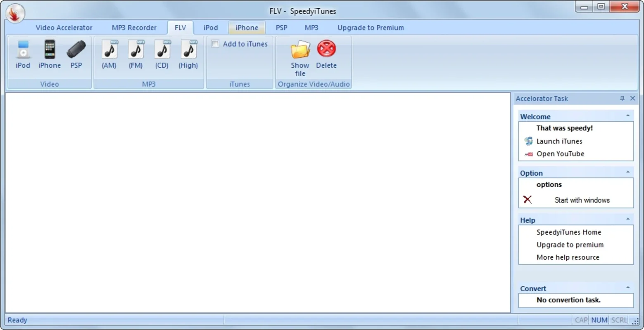Click the SpeedyiTunes application orb logo
Viewport: 644px width, 330px height.
point(15,13)
